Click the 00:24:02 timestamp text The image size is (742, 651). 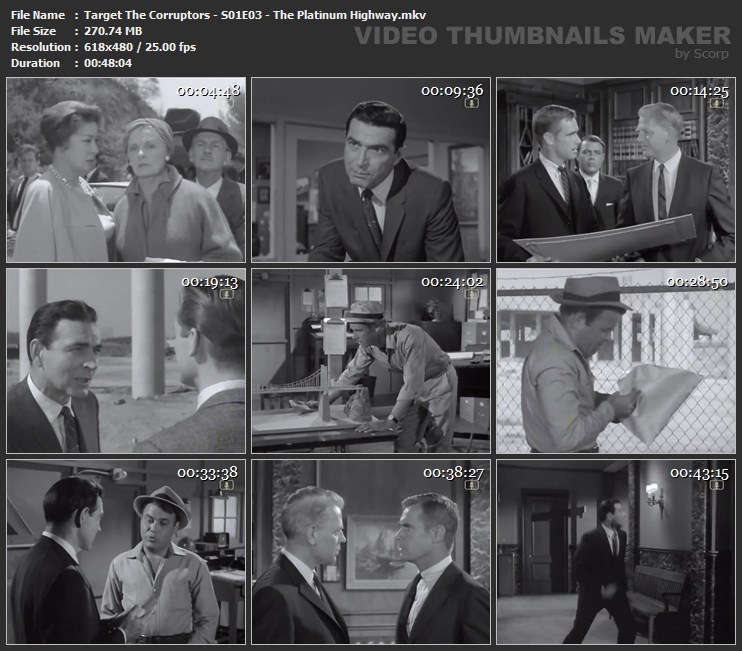(452, 282)
